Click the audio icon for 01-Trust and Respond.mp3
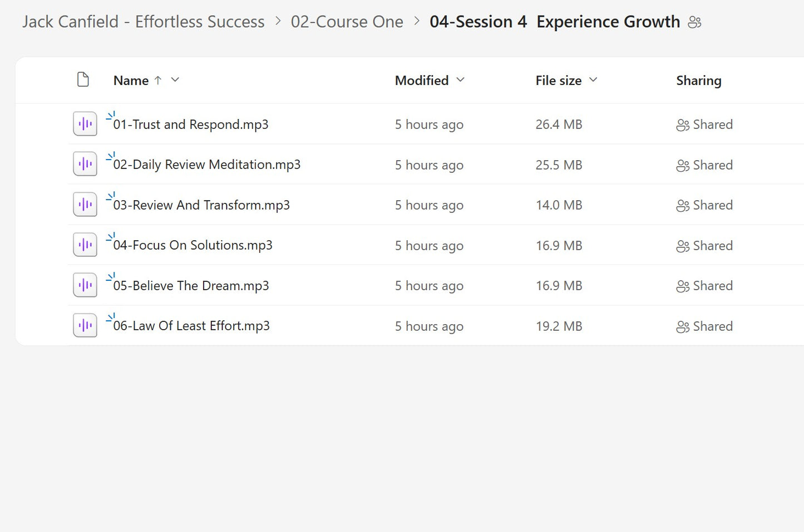 (85, 123)
